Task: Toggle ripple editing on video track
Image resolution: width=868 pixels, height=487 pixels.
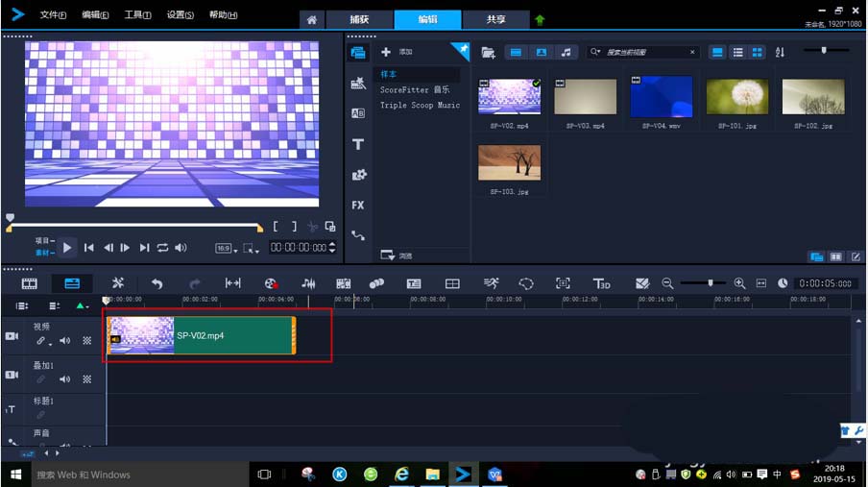Action: click(x=42, y=341)
